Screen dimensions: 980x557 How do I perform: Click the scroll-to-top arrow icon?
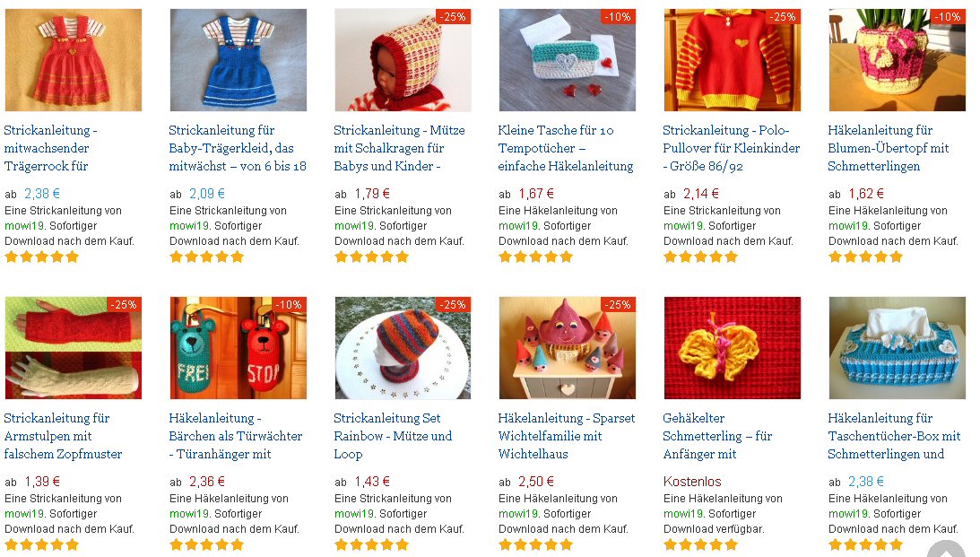coord(946,548)
